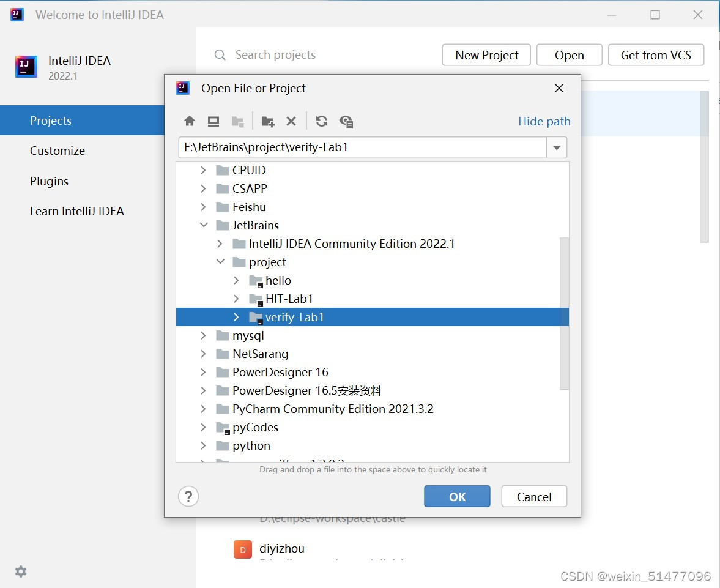Go to the Home directory icon
This screenshot has width=720, height=588.
pos(189,121)
